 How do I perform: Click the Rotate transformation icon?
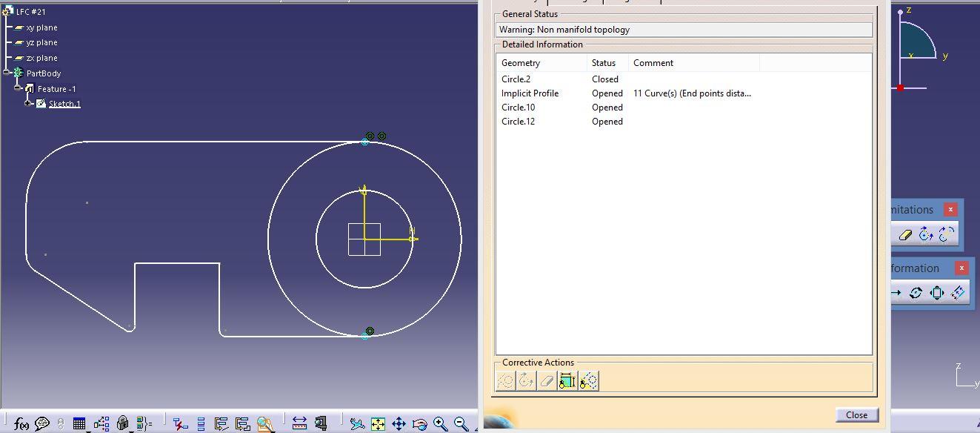pyautogui.click(x=916, y=293)
